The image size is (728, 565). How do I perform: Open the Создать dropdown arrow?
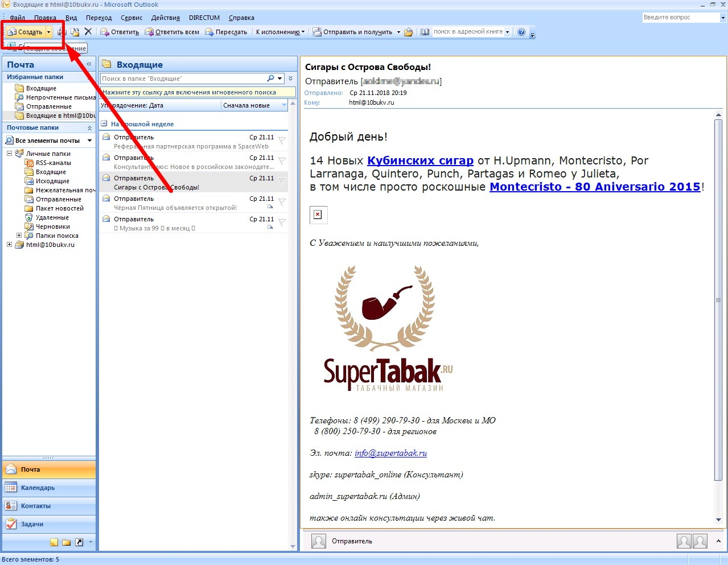click(x=49, y=32)
